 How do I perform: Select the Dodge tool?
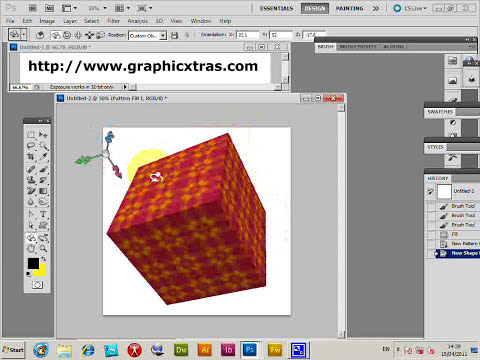click(43, 202)
